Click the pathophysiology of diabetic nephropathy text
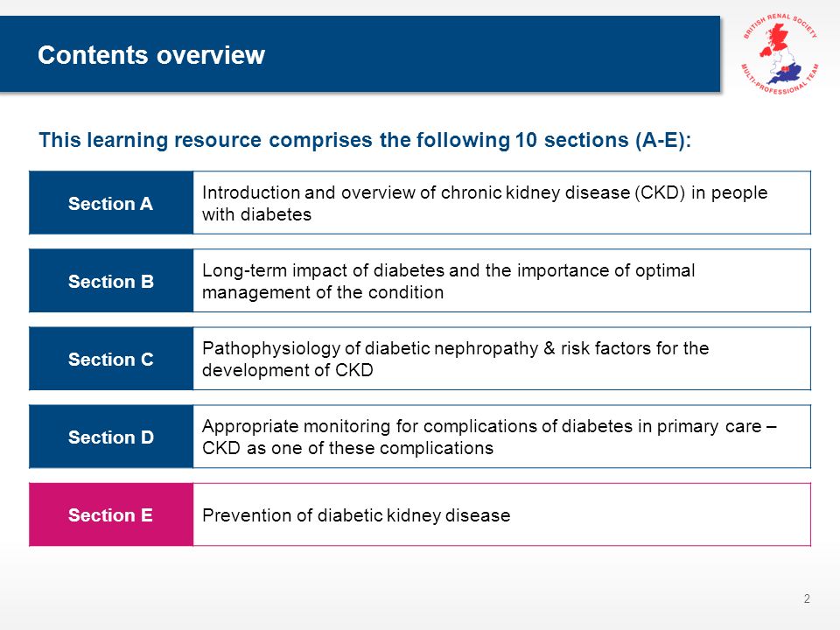 tap(455, 359)
